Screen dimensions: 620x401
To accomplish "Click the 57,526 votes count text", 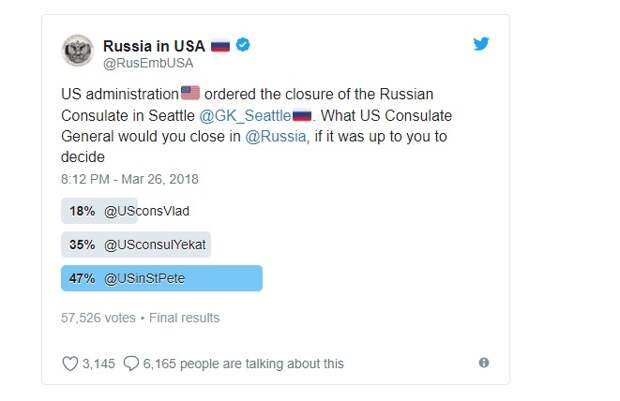I will 98,318.
